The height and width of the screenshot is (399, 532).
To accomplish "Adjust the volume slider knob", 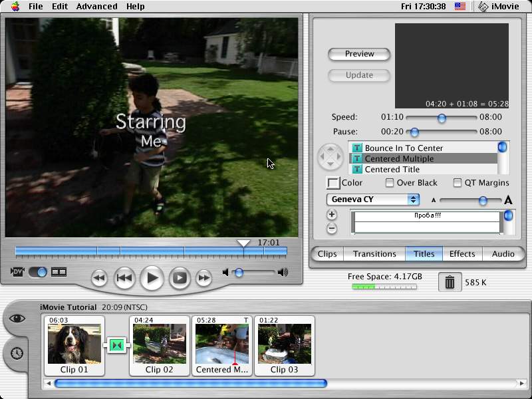I will [239, 273].
